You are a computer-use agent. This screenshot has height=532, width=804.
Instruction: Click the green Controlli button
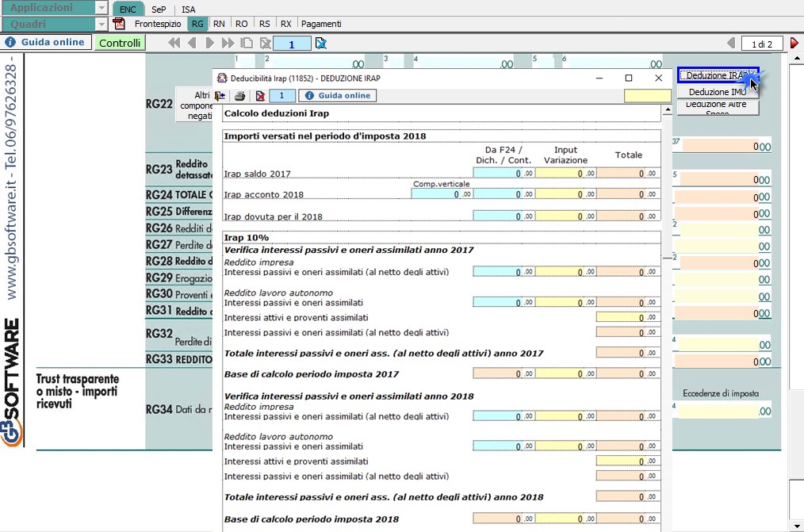(x=120, y=43)
